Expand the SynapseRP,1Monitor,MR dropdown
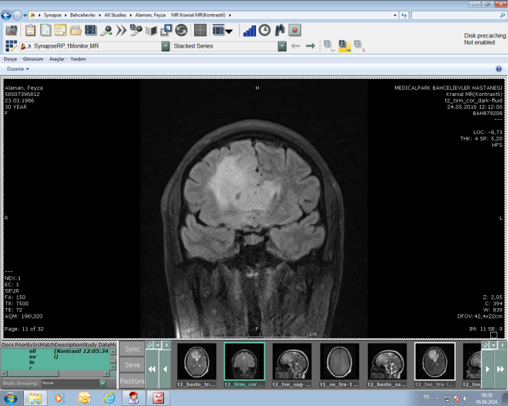This screenshot has width=508, height=406. point(165,46)
